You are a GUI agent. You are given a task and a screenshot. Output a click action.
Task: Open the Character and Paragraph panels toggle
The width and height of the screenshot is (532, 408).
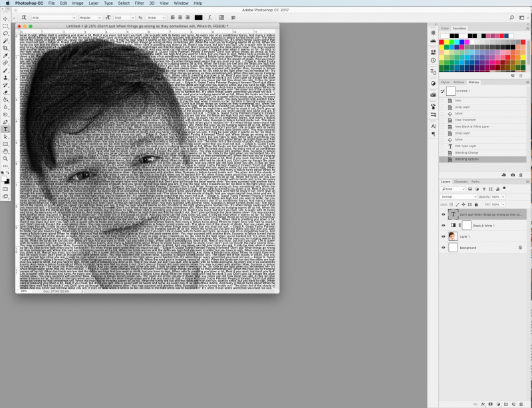coord(221,18)
